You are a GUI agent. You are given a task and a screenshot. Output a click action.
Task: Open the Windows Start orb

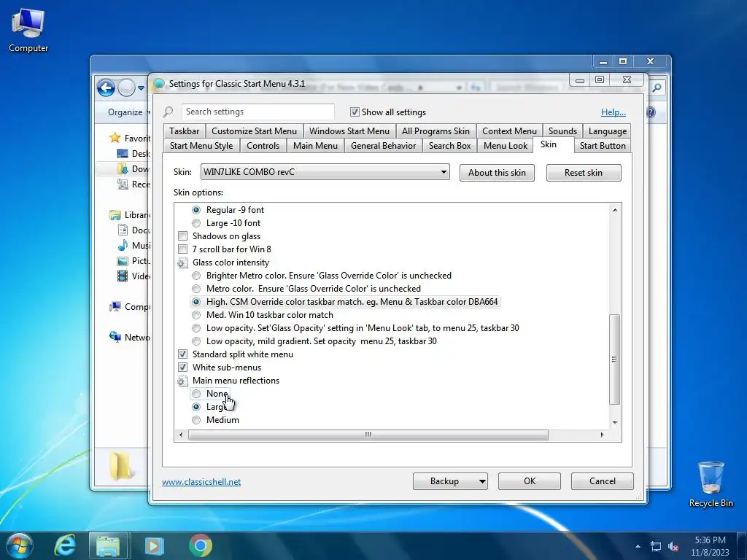[20, 545]
